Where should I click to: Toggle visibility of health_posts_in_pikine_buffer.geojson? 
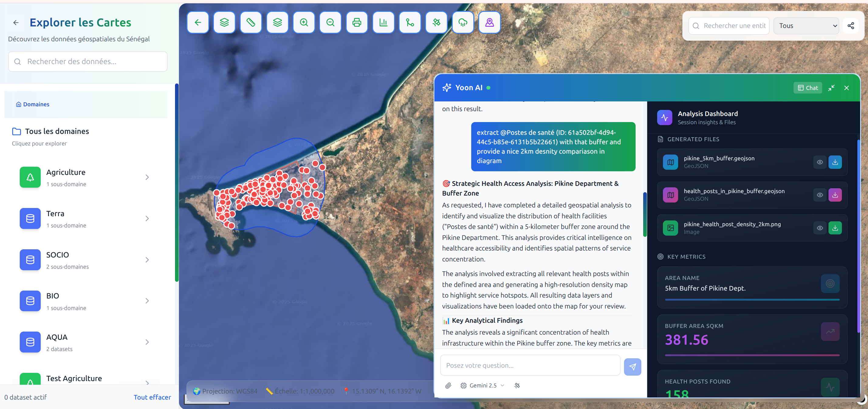click(819, 195)
